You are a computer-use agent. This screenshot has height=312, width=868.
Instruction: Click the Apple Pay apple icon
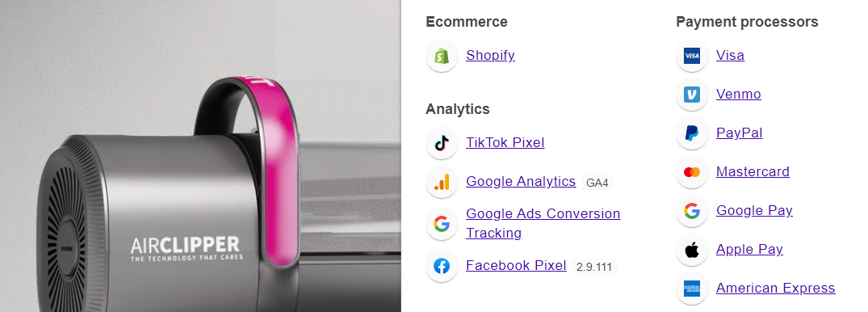click(x=692, y=250)
